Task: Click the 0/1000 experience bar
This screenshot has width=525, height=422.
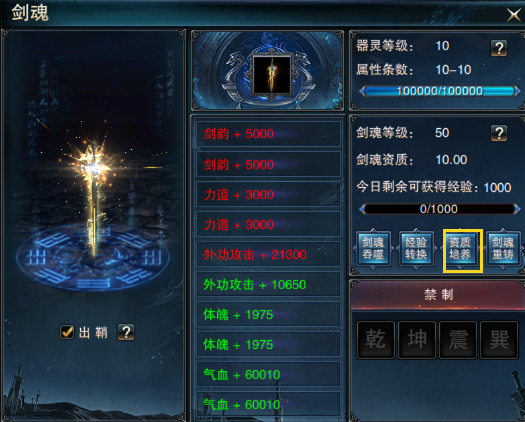Action: pos(440,209)
